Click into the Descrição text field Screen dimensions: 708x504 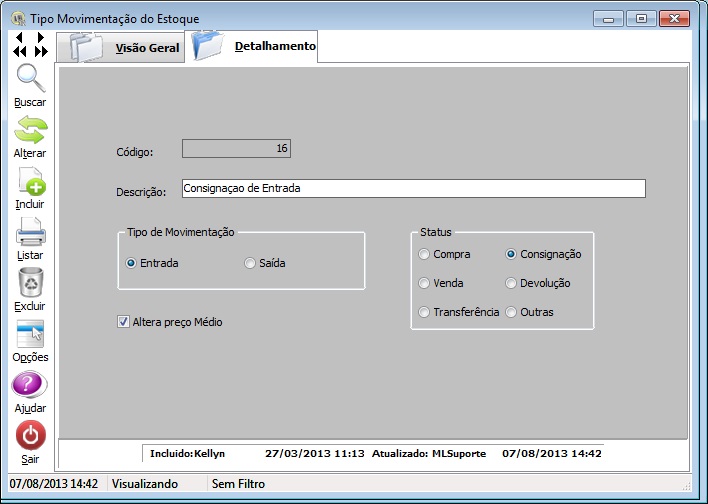point(413,188)
